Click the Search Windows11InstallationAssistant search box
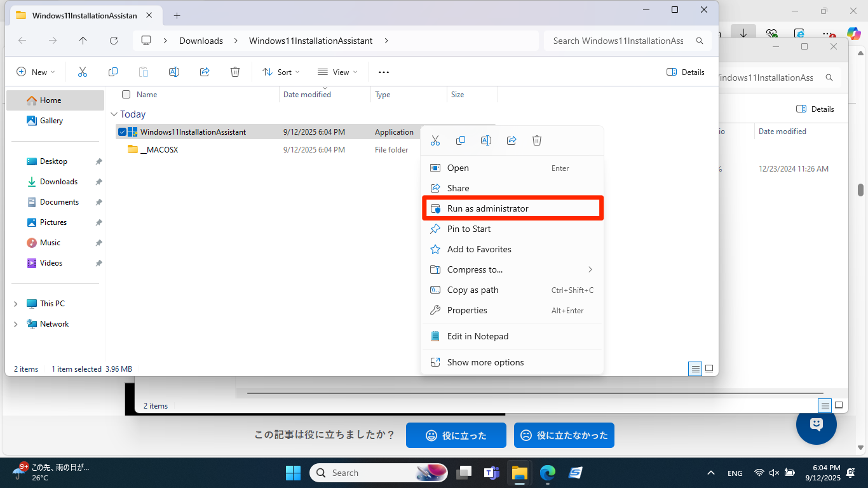 (x=618, y=41)
